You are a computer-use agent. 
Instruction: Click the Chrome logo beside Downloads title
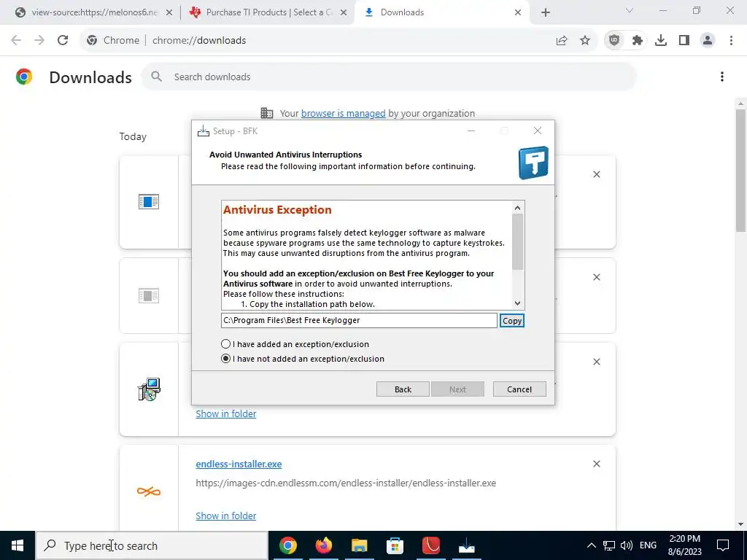click(24, 77)
